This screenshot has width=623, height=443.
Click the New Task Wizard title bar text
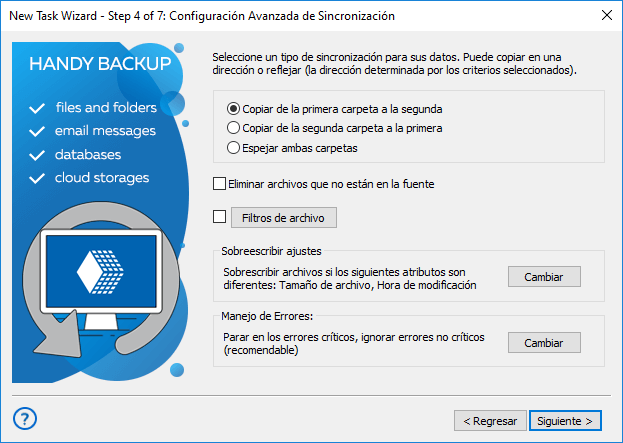(x=201, y=16)
